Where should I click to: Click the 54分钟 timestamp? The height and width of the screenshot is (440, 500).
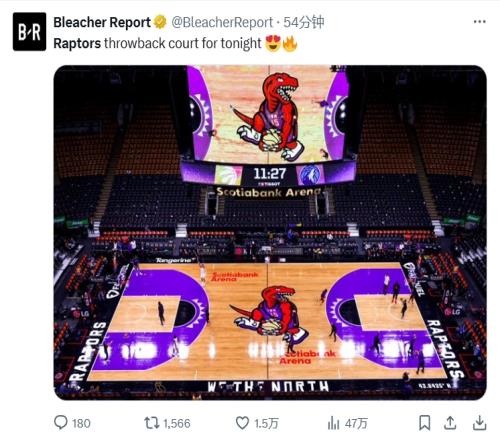pyautogui.click(x=304, y=22)
